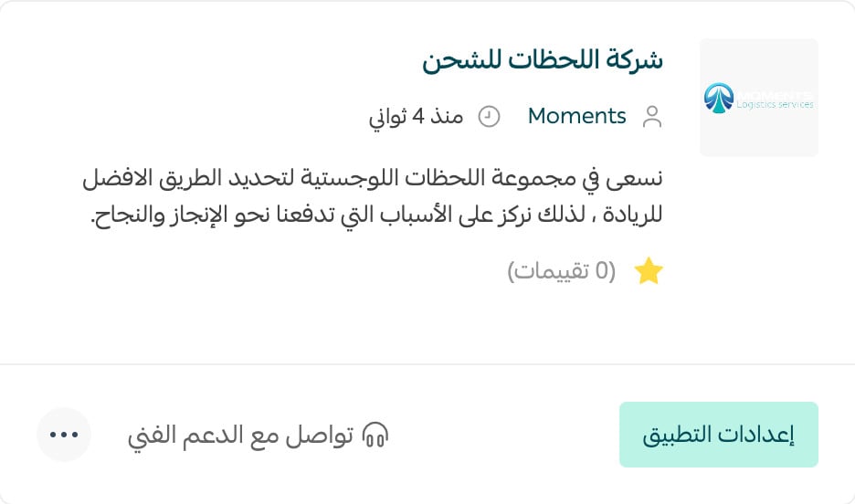Click the blue emblem in the Moments logo
The image size is (855, 504).
click(718, 98)
